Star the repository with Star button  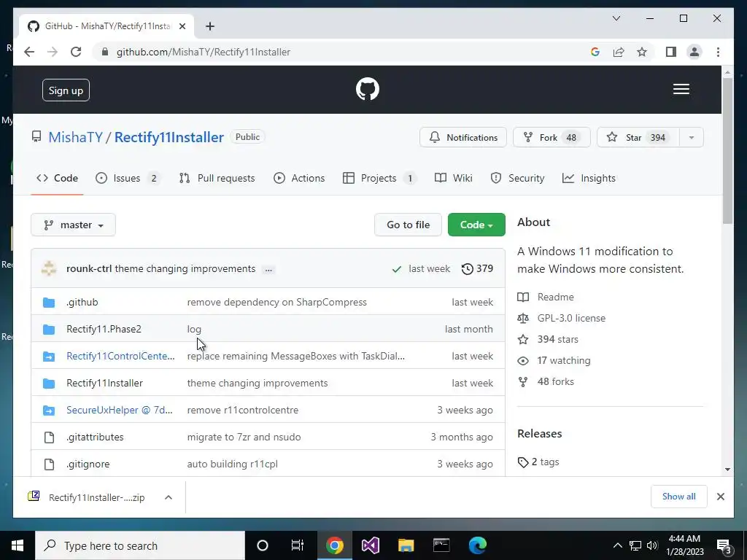(638, 138)
